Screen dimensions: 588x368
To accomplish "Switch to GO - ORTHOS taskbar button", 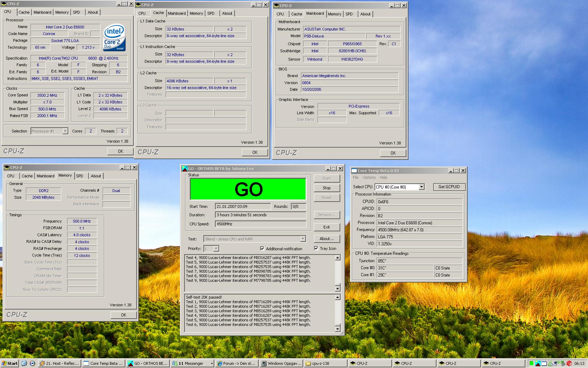I will (148, 363).
